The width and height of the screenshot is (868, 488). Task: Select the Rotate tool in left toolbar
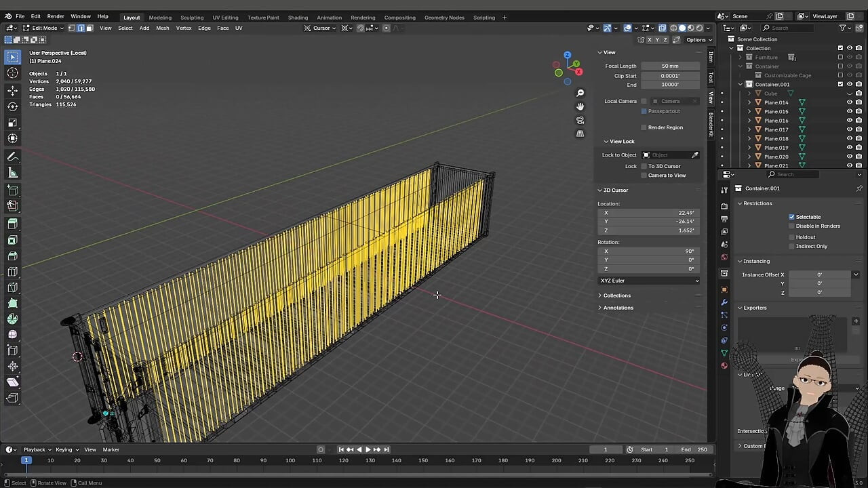(12, 106)
